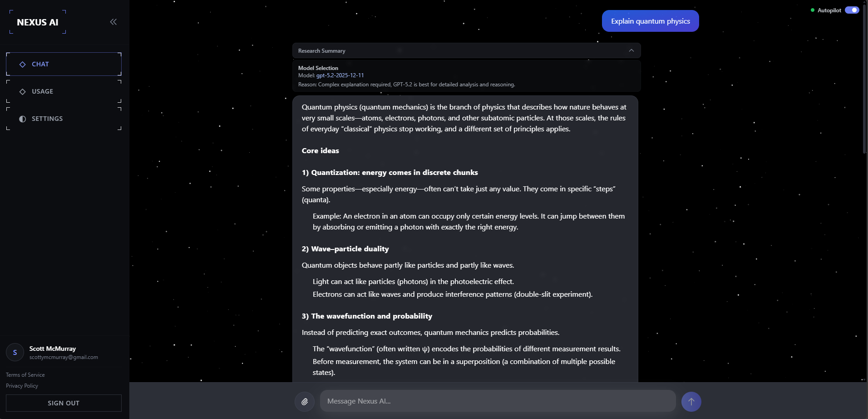Toggle the Autopilot switch off
This screenshot has height=419, width=868.
point(852,10)
